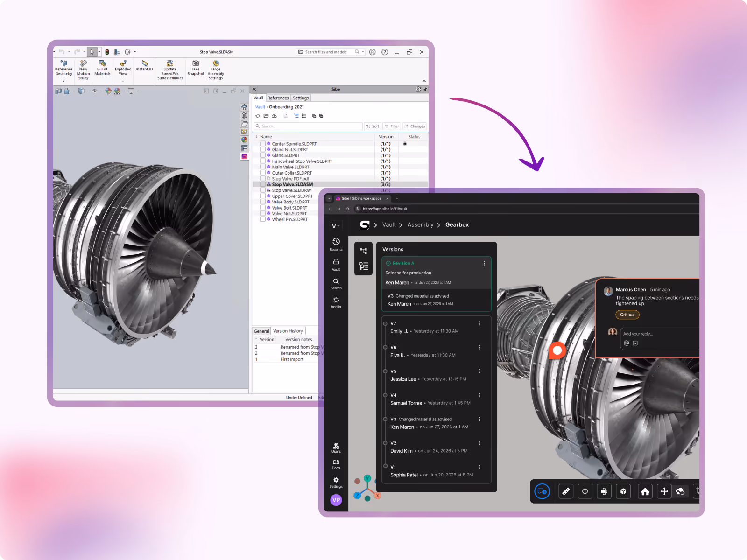
Task: Check the Gland Nut.SLDPRT checkbox
Action: [x=263, y=149]
